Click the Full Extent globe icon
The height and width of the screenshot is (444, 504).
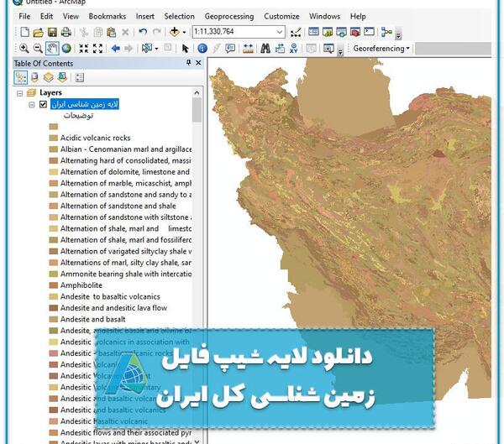click(66, 49)
